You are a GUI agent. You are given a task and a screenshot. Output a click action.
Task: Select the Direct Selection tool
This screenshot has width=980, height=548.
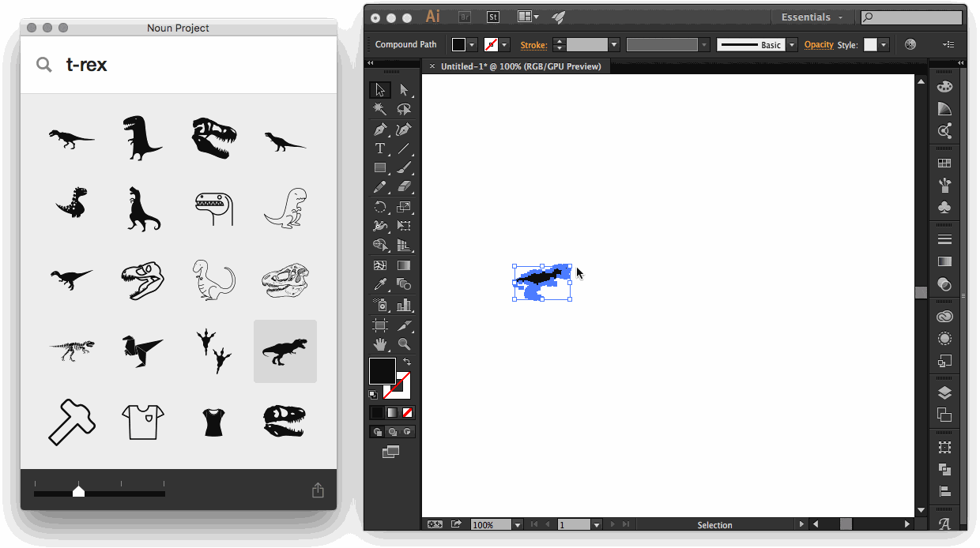point(404,90)
